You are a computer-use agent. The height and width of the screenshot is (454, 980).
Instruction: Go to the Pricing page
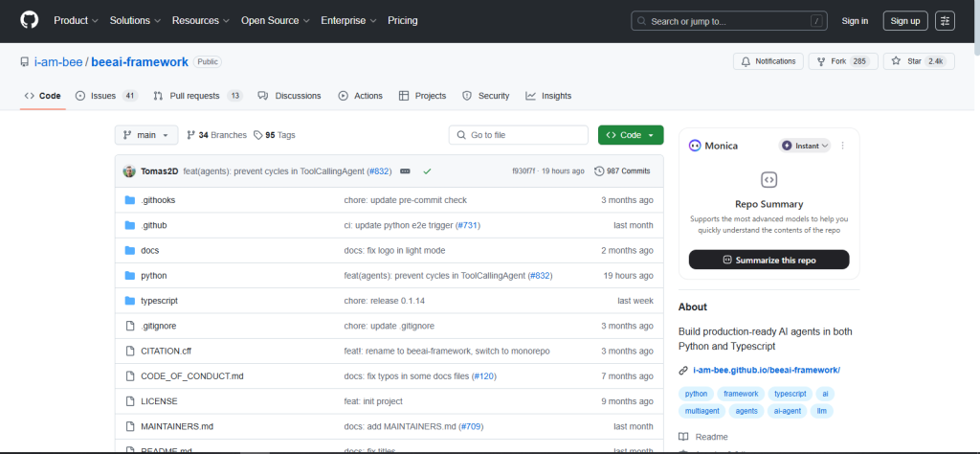click(403, 21)
